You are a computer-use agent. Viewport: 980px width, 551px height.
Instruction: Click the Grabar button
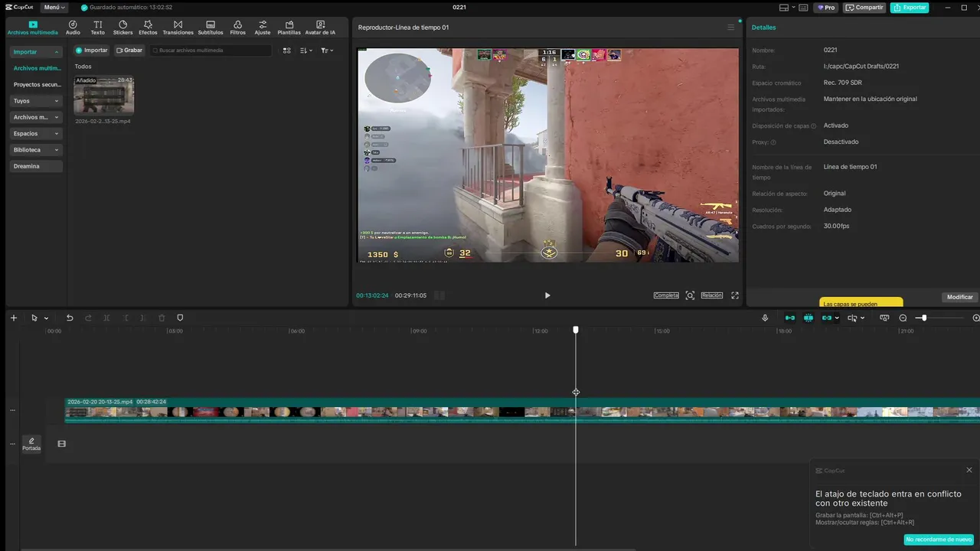tap(129, 51)
